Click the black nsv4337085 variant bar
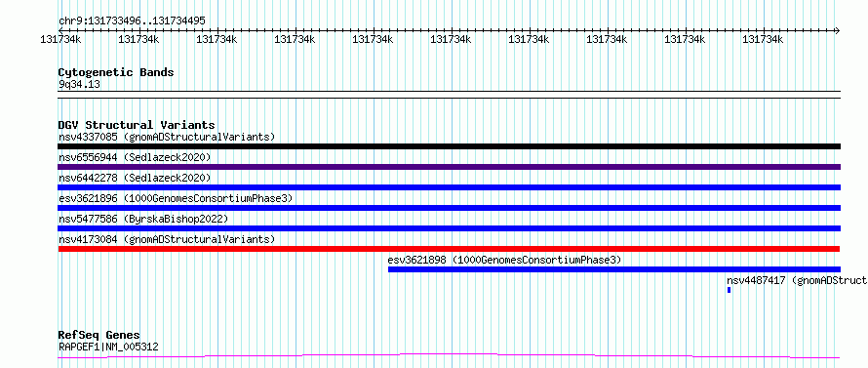The width and height of the screenshot is (868, 368). [x=449, y=146]
